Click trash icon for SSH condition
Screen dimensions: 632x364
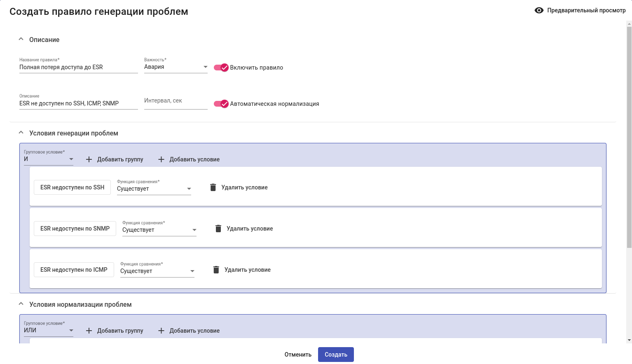[x=213, y=187]
